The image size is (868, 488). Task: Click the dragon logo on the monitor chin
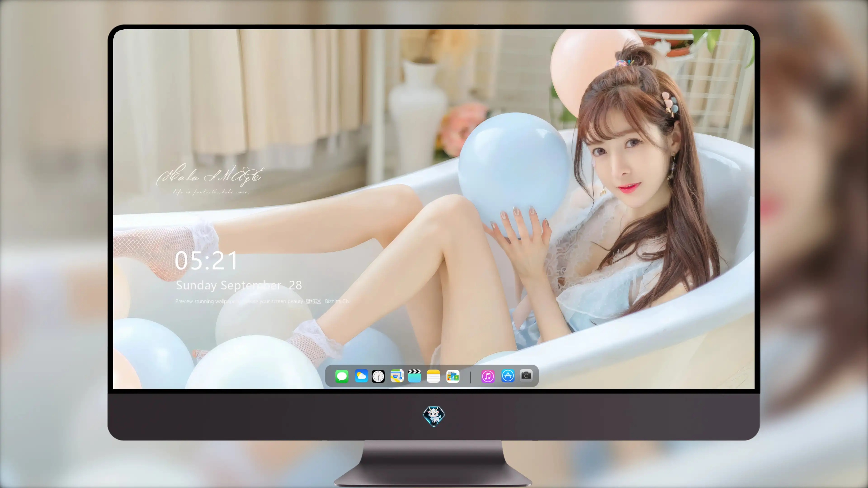(434, 416)
